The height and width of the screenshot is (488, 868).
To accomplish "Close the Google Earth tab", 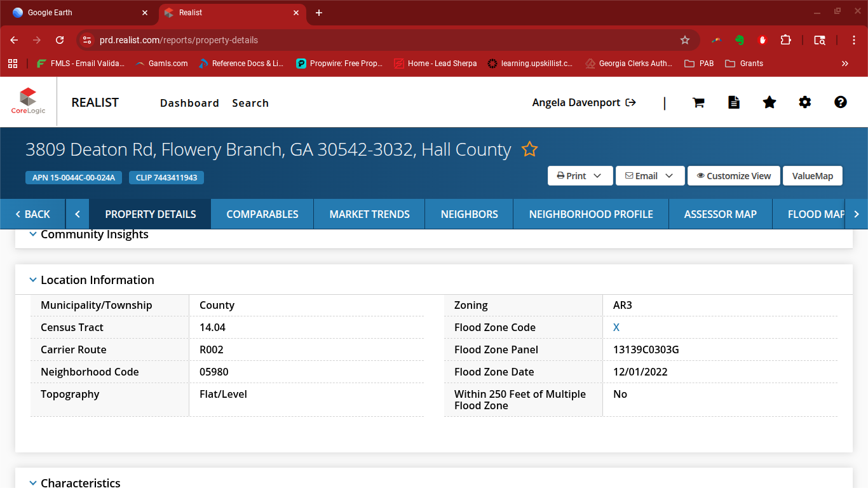I will [145, 13].
